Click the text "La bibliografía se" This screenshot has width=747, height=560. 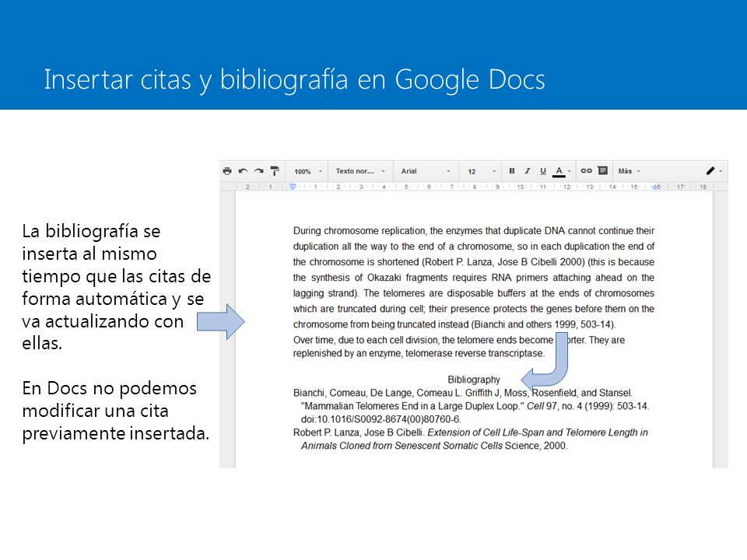[91, 232]
